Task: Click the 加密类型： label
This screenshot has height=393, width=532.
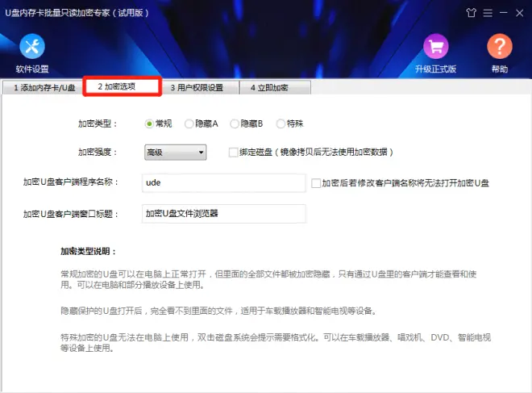Action: (98, 123)
